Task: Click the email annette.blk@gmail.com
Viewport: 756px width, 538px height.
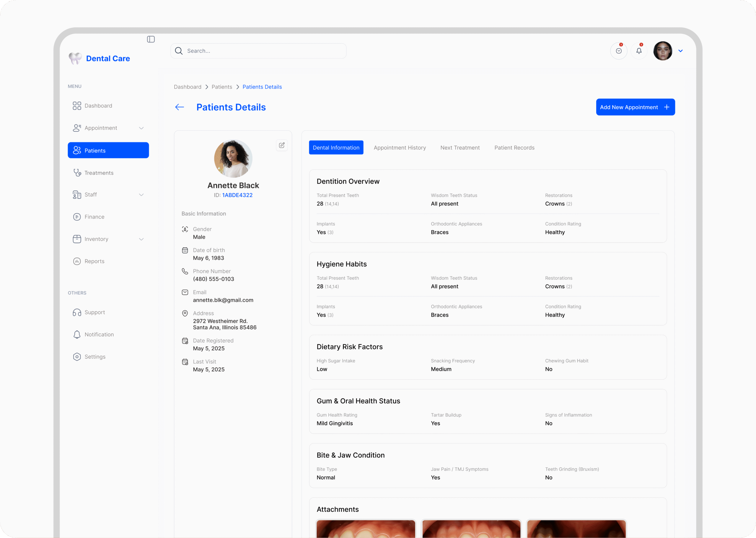Action: 223,300
